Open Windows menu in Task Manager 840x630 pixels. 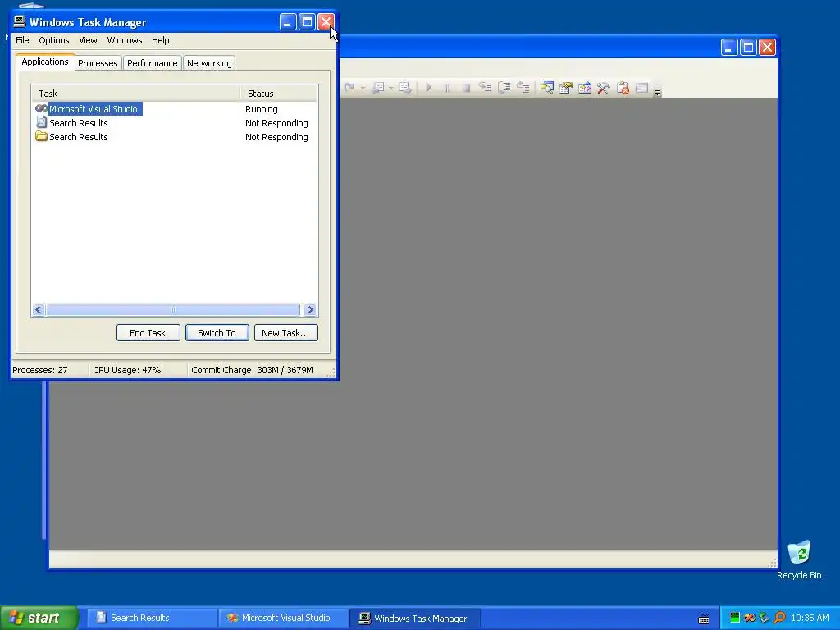(x=125, y=40)
